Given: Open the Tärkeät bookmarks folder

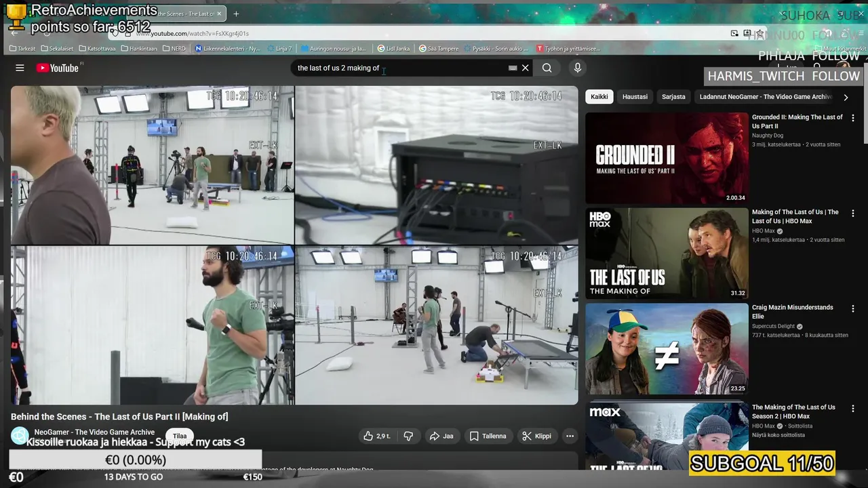Looking at the screenshot, I should [x=22, y=49].
